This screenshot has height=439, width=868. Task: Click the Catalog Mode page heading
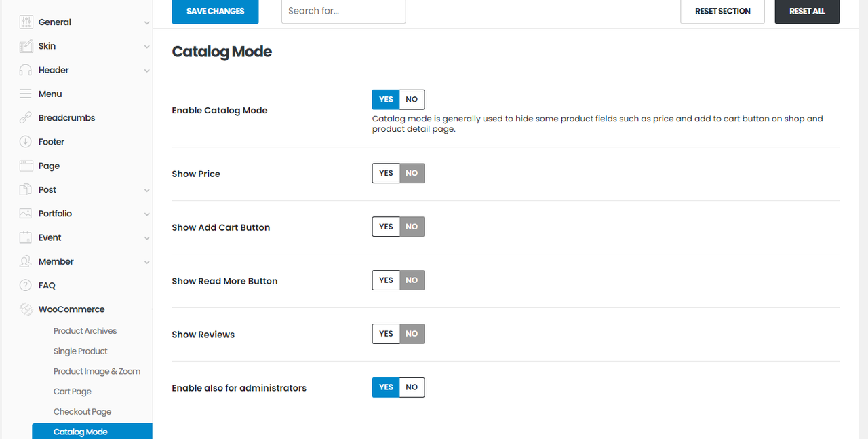[x=222, y=52]
